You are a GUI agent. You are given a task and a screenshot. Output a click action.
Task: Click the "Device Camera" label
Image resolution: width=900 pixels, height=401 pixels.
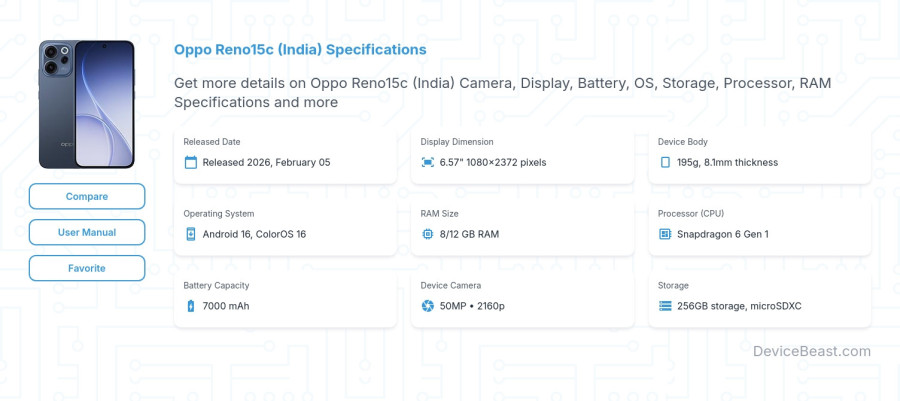coord(451,285)
